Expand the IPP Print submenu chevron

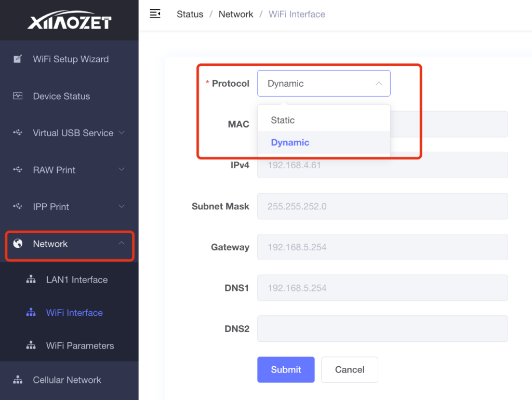click(x=122, y=207)
